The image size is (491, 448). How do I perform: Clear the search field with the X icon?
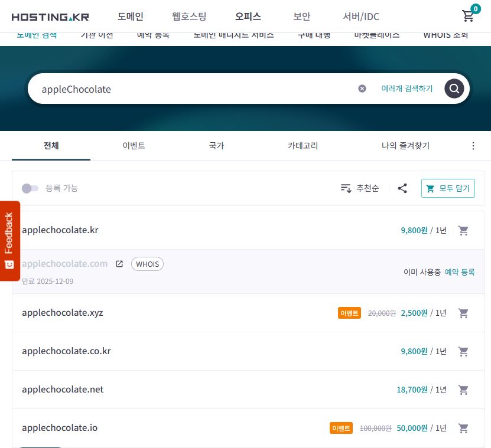(x=362, y=89)
